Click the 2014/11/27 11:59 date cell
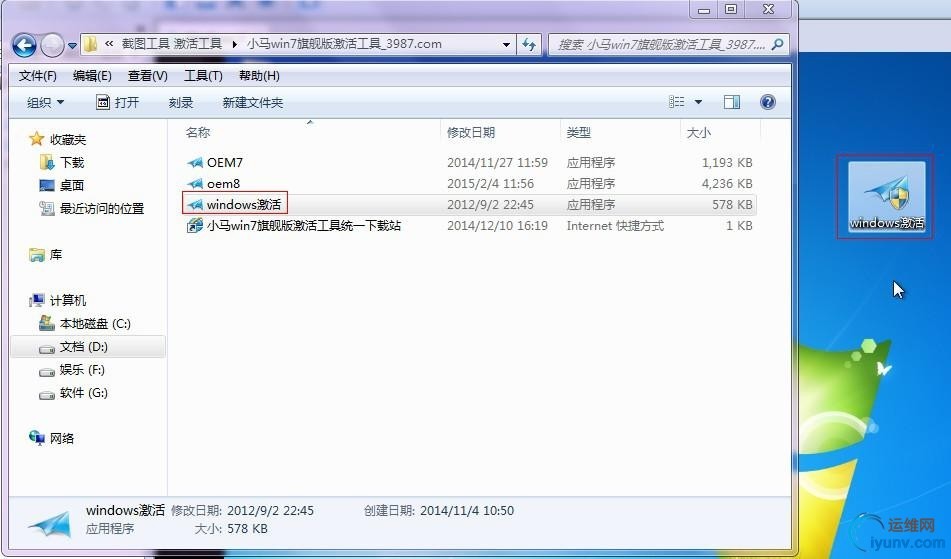The width and height of the screenshot is (951, 559). click(497, 162)
